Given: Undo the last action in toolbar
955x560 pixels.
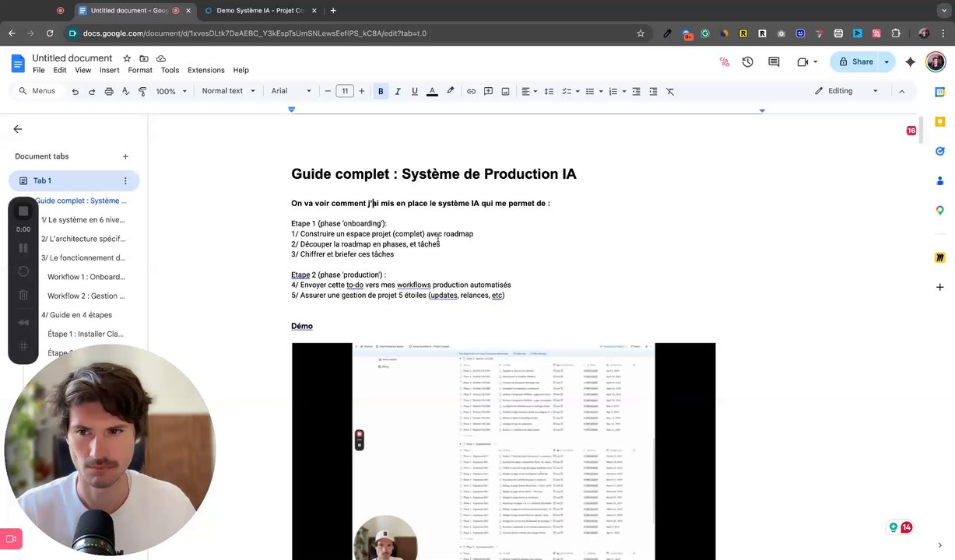Looking at the screenshot, I should pyautogui.click(x=75, y=91).
